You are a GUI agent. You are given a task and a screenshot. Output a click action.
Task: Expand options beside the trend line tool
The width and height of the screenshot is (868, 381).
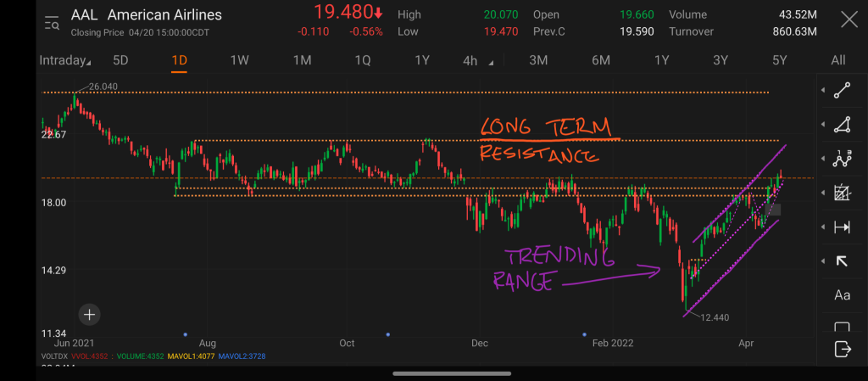point(823,90)
